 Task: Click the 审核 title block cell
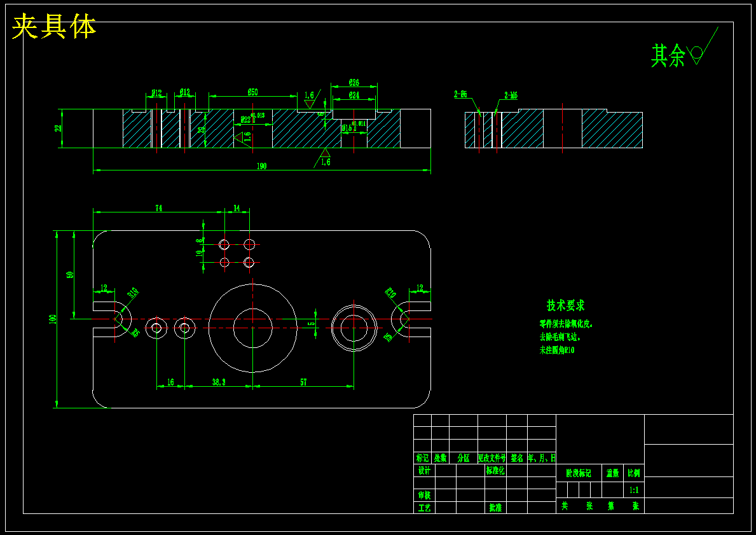pos(424,496)
